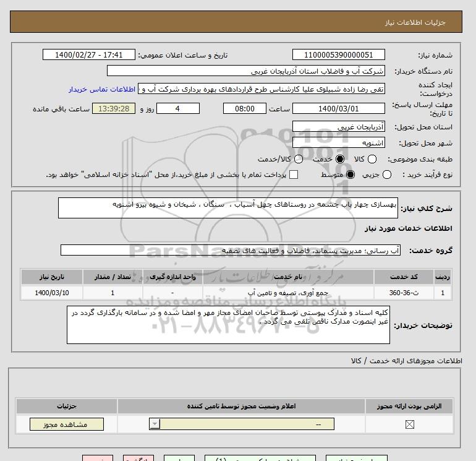Click the گروه خدمت field آب رسانی

[x=231, y=250]
